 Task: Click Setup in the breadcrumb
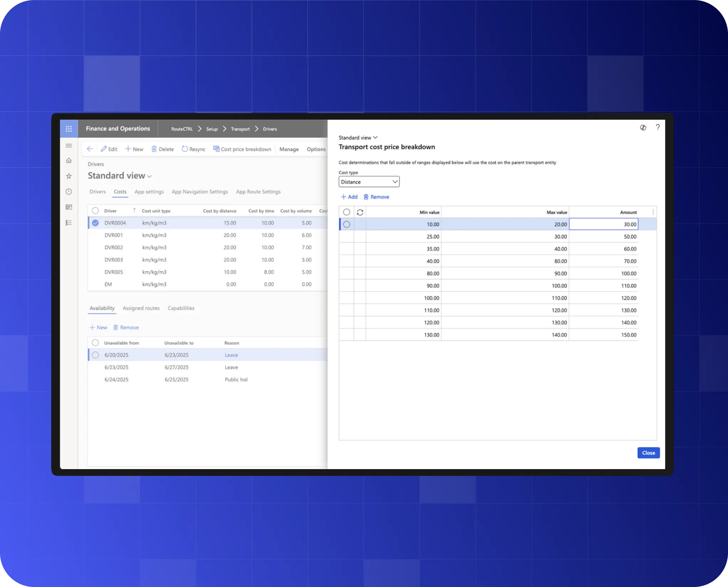tap(212, 129)
